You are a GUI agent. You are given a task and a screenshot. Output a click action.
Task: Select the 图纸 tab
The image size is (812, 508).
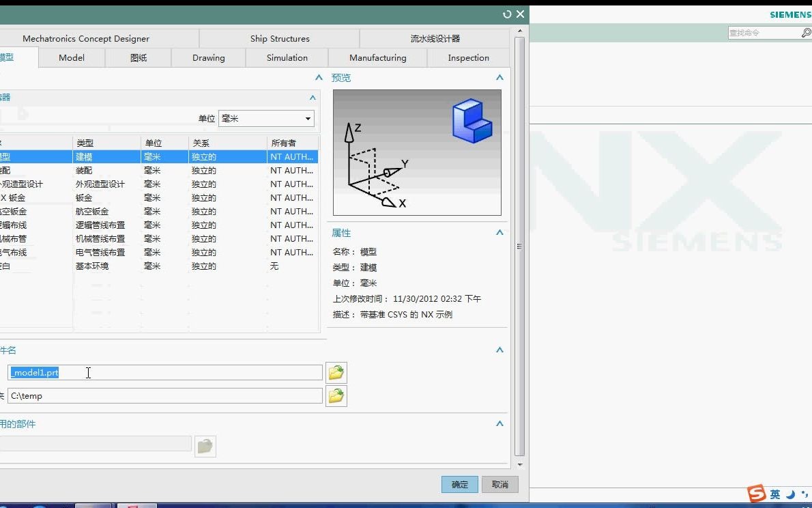click(139, 57)
